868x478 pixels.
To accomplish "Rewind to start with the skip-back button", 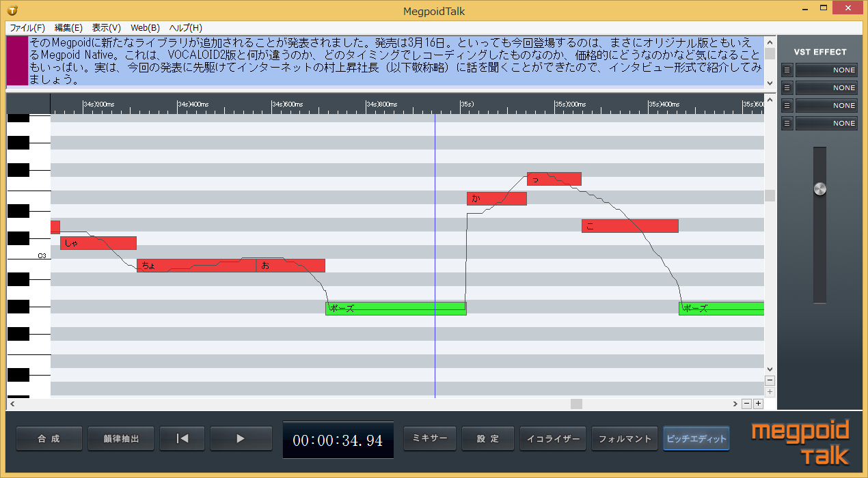I will coord(182,438).
